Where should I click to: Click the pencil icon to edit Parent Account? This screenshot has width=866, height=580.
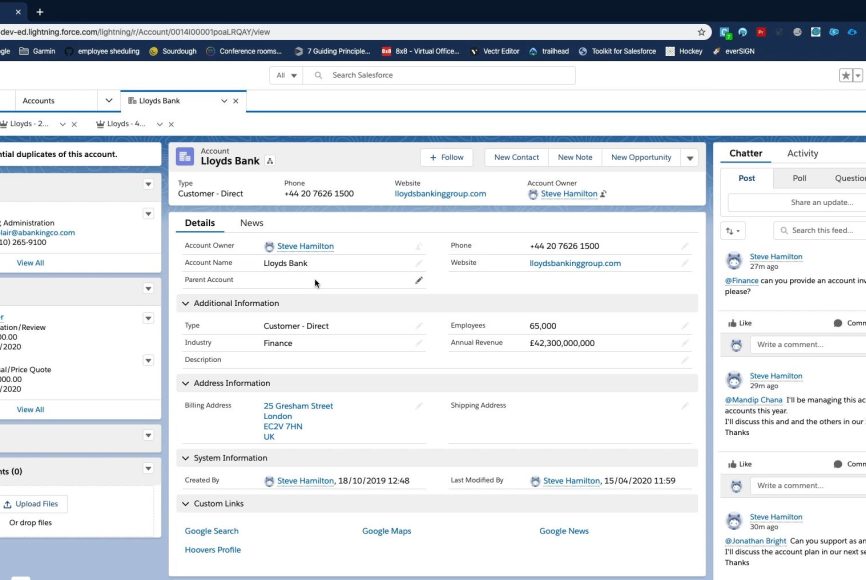coord(419,280)
